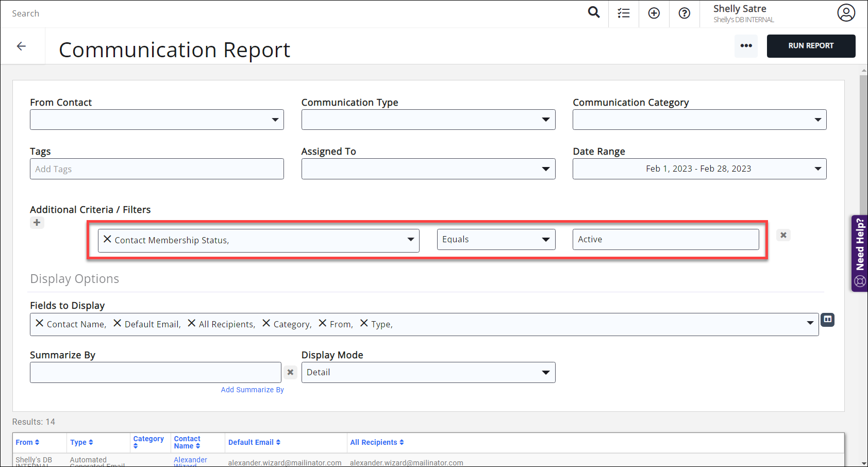The height and width of the screenshot is (467, 868).
Task: Open the field column chooser icon
Action: click(827, 320)
